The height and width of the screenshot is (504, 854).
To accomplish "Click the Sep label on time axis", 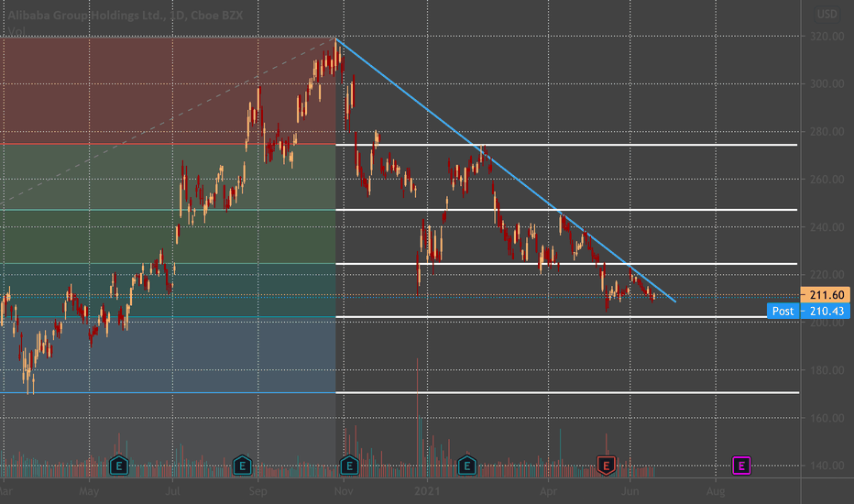I will (257, 491).
